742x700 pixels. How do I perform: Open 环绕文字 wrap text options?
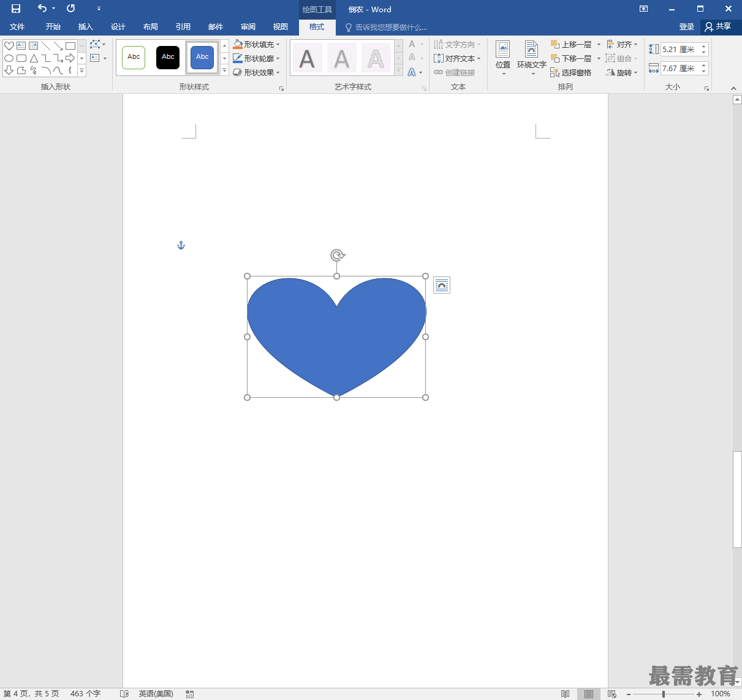pyautogui.click(x=531, y=58)
